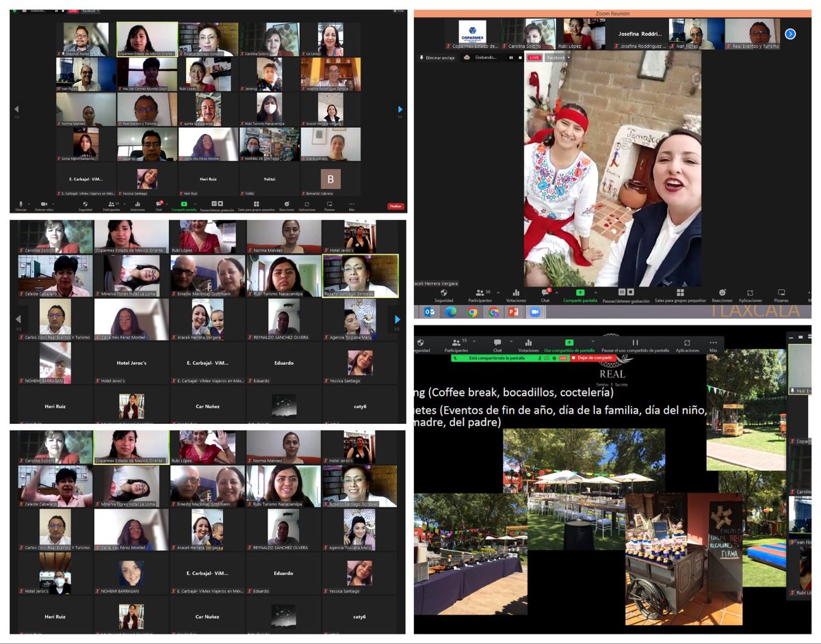Expand share options arrow in top-right window

pyautogui.click(x=596, y=292)
